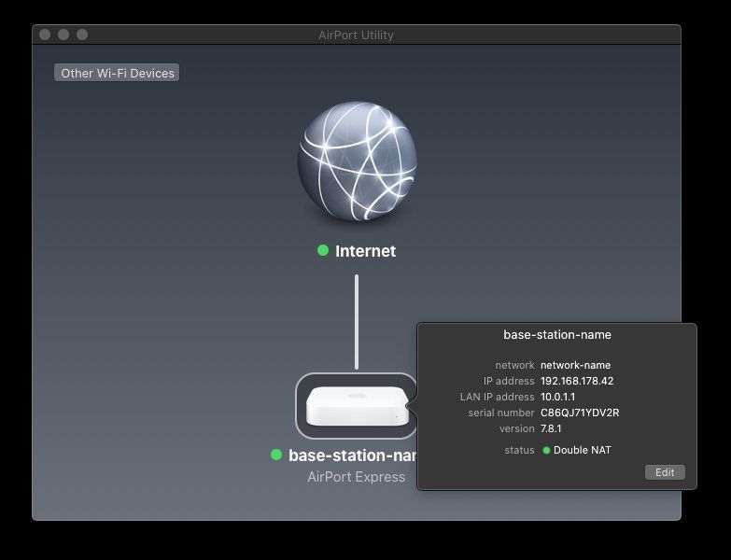Select the version value 7.8.1
Screen dimensions: 731x560
[551, 428]
